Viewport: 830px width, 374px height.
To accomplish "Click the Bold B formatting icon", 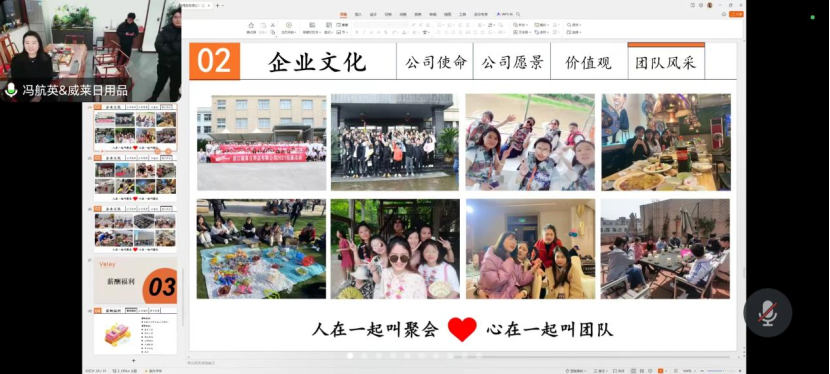I will click(x=357, y=32).
